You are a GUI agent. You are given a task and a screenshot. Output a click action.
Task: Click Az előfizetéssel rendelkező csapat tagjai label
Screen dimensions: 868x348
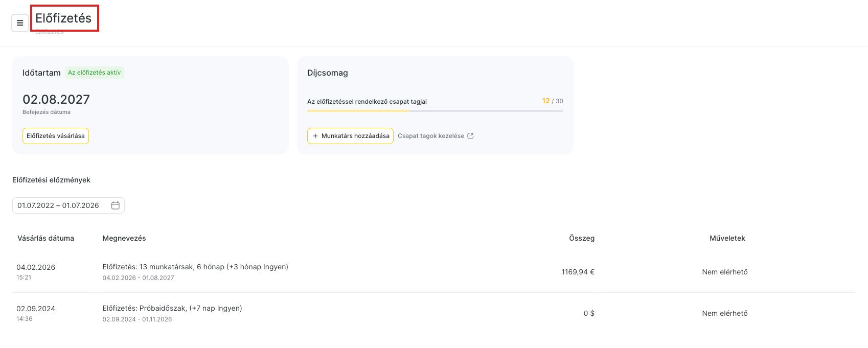367,102
